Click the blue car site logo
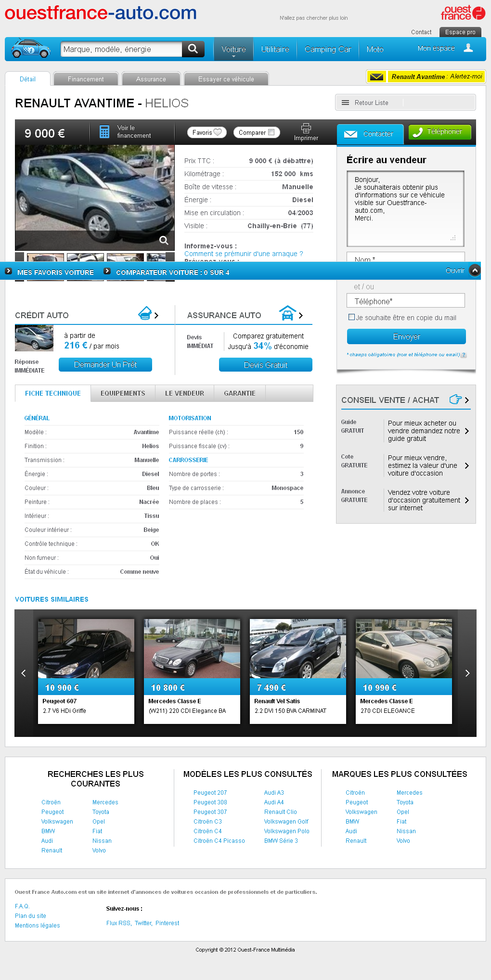Screen dimensions: 491x980 click(x=31, y=49)
